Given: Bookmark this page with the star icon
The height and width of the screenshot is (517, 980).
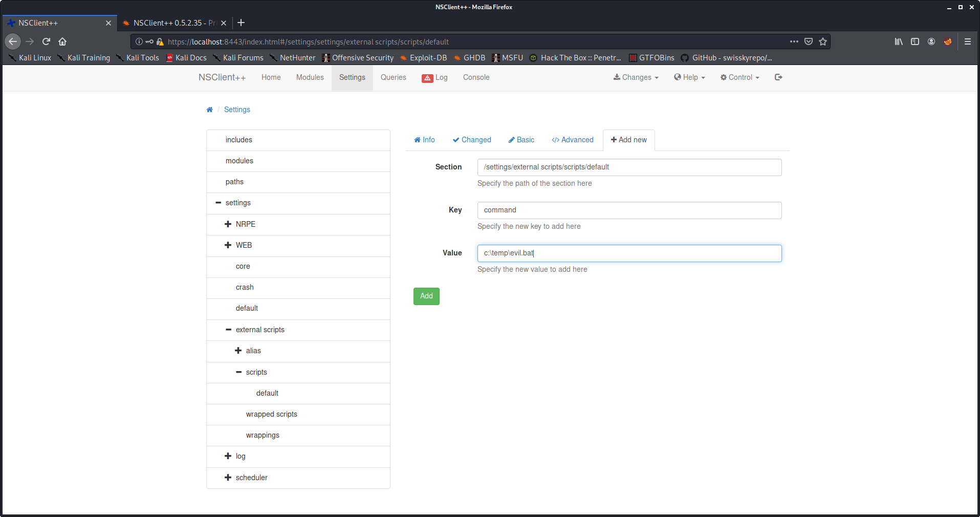Looking at the screenshot, I should click(x=823, y=41).
